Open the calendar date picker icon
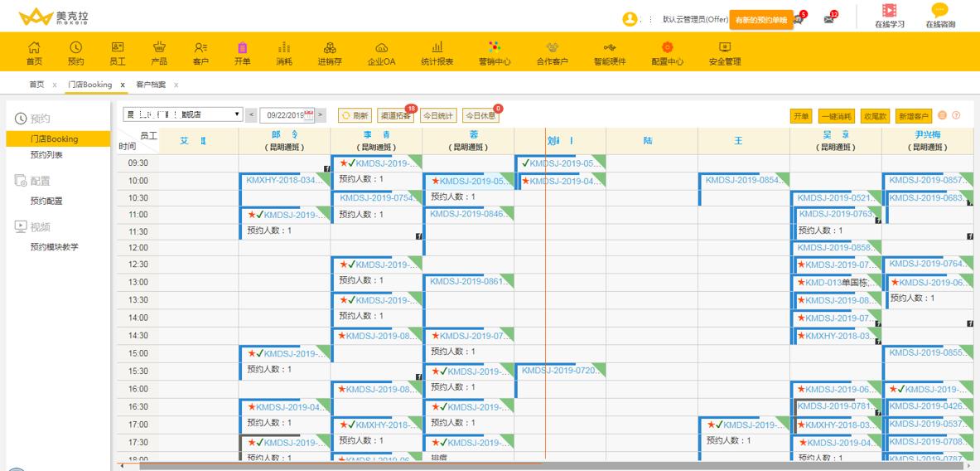 coord(309,115)
